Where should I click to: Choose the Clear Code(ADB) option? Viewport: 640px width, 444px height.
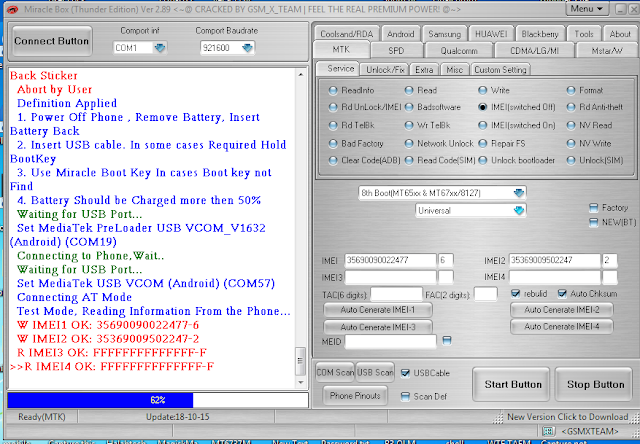[x=333, y=160]
